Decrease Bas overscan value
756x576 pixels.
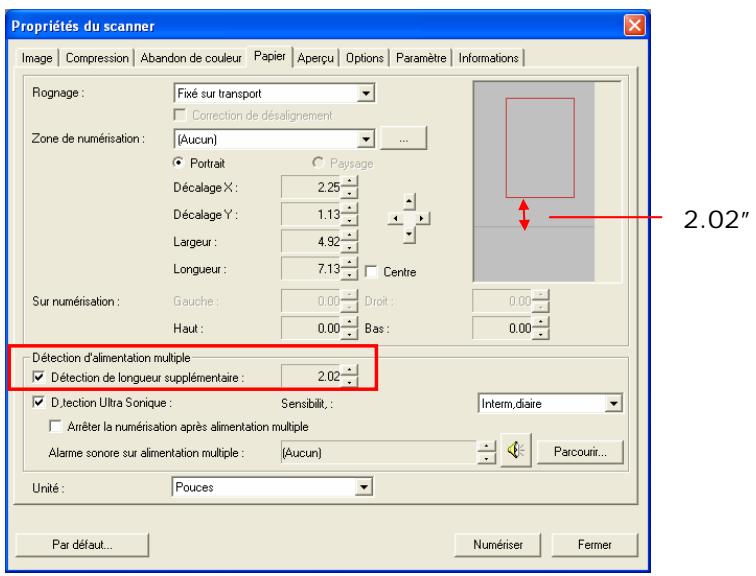coord(541,334)
